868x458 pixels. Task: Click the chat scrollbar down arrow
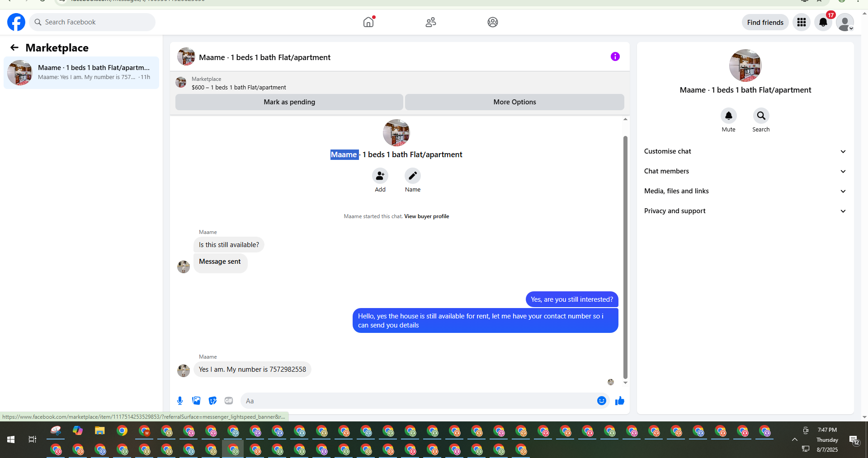click(625, 383)
